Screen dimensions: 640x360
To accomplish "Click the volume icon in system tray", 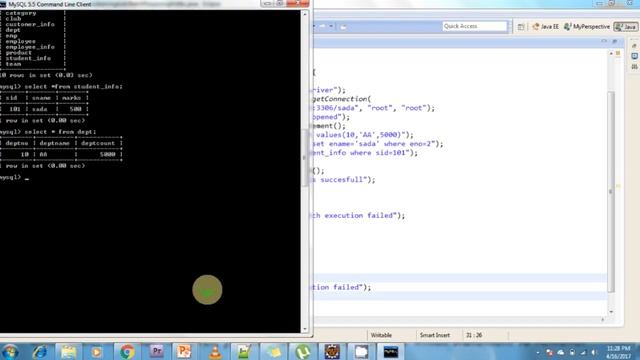I will (x=594, y=352).
